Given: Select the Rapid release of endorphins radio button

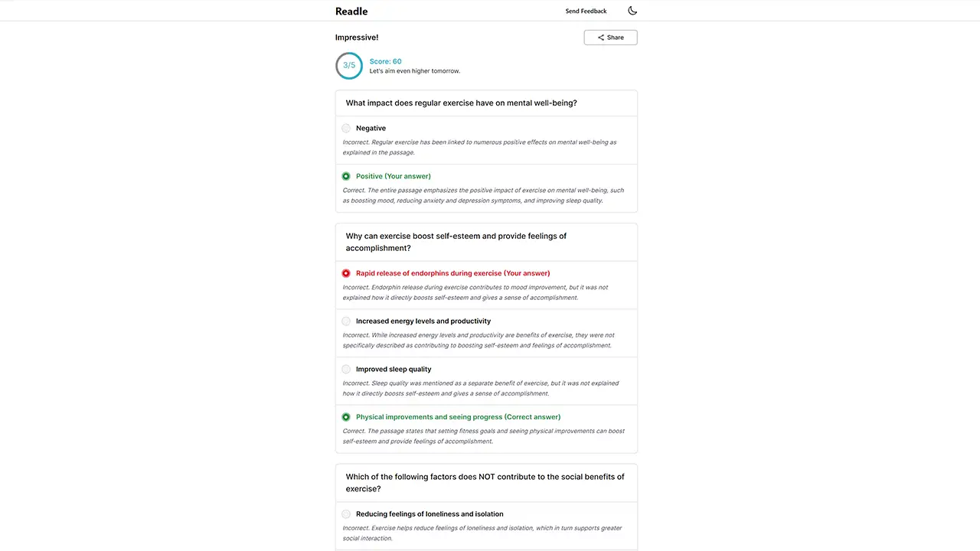Looking at the screenshot, I should (x=346, y=273).
